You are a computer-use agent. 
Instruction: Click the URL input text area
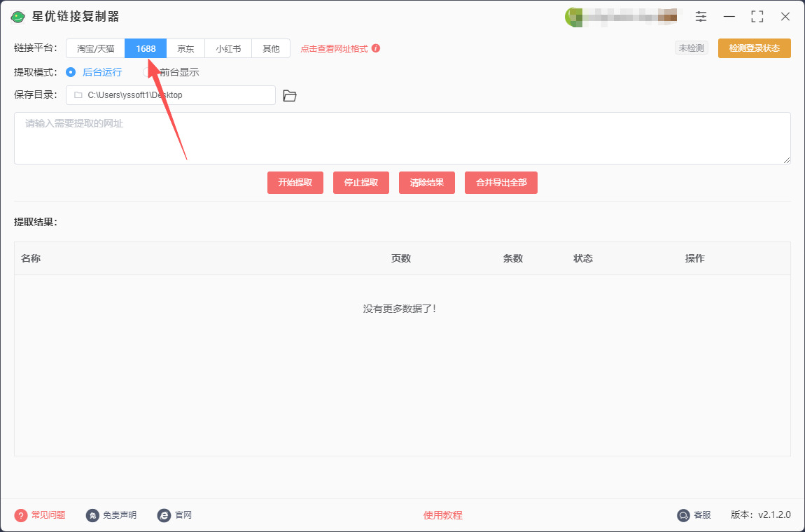402,138
